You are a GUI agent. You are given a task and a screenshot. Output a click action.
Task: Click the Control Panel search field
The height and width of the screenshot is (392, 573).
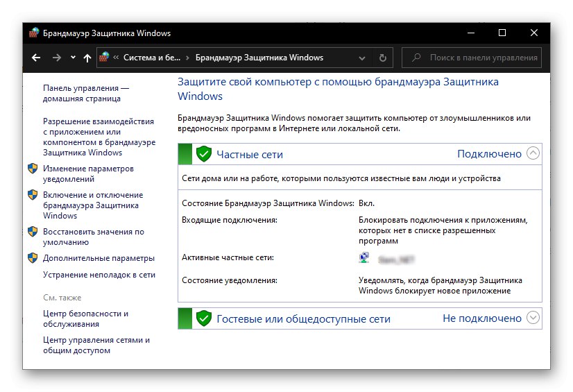click(x=472, y=58)
